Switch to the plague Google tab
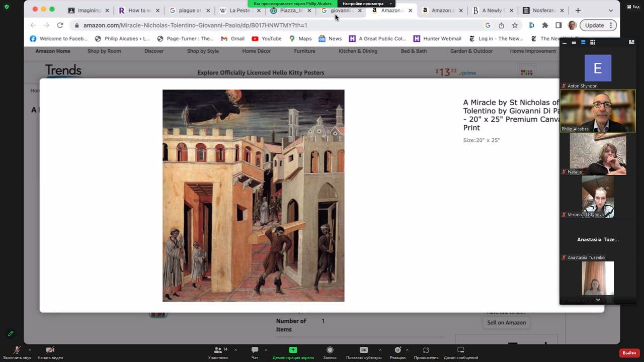The image size is (644, 362). pos(189,10)
